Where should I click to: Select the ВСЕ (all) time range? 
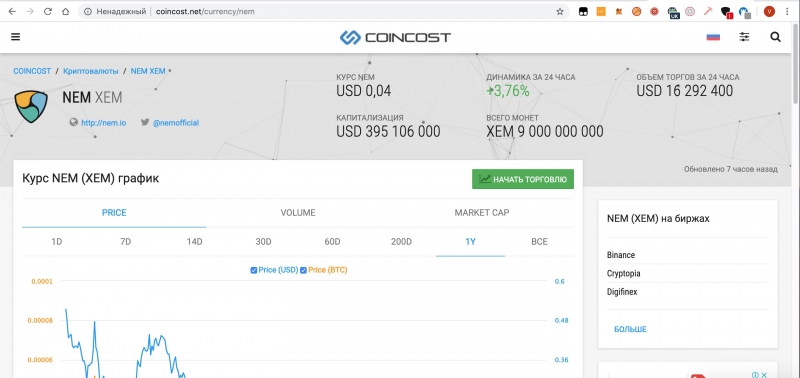pyautogui.click(x=539, y=242)
